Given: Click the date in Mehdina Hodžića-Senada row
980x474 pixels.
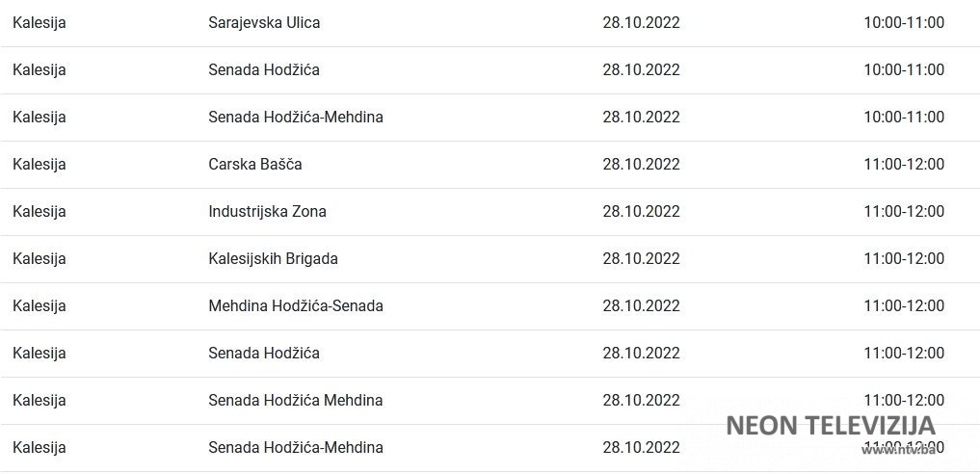Looking at the screenshot, I should 641,305.
